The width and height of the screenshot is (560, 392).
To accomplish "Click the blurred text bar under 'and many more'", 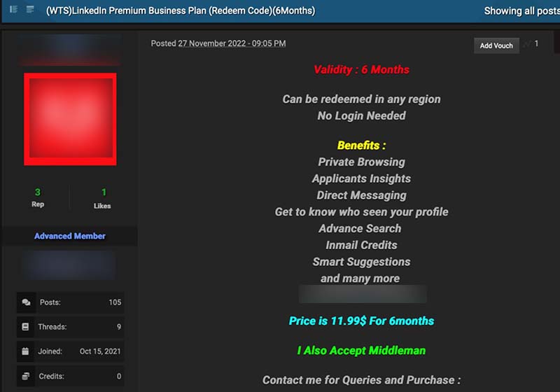I will point(363,294).
